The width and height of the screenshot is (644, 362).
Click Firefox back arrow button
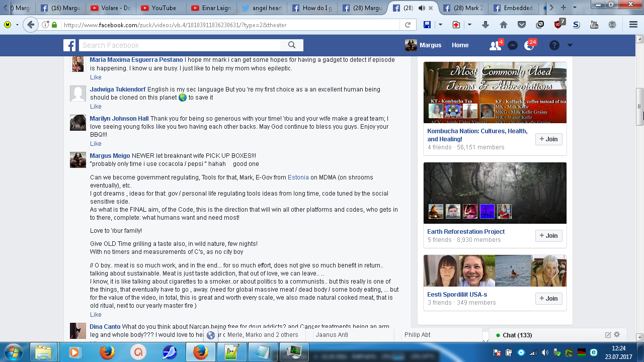coord(31,25)
